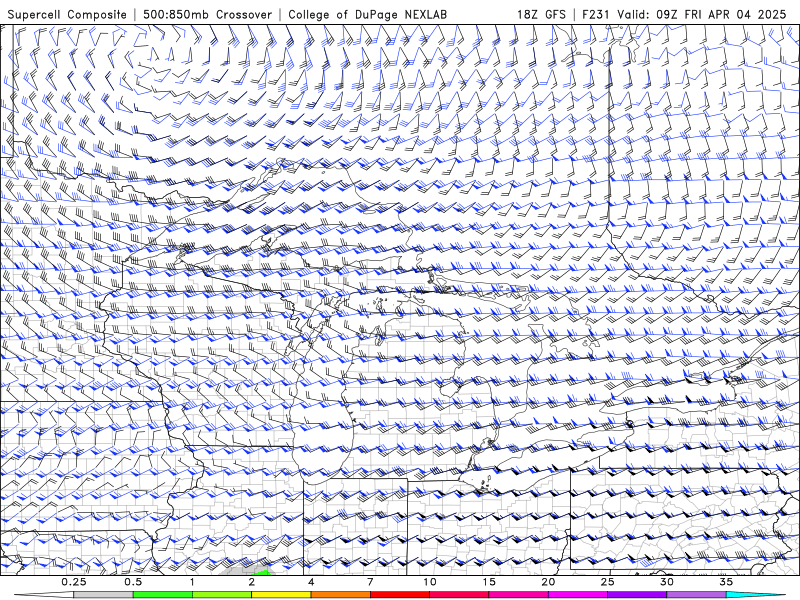Select the crimson segment between 10 and 15
This screenshot has width=800, height=600.
pos(459,595)
